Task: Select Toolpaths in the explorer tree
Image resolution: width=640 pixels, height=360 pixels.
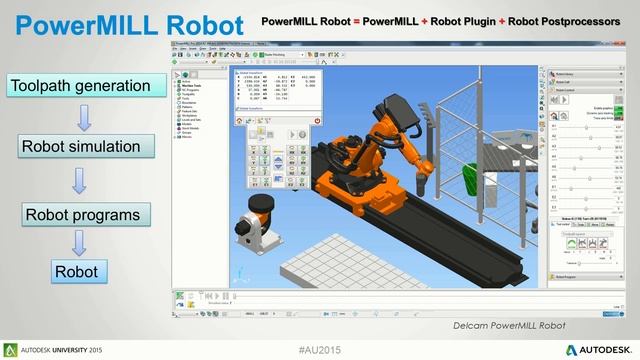Action: click(x=188, y=94)
